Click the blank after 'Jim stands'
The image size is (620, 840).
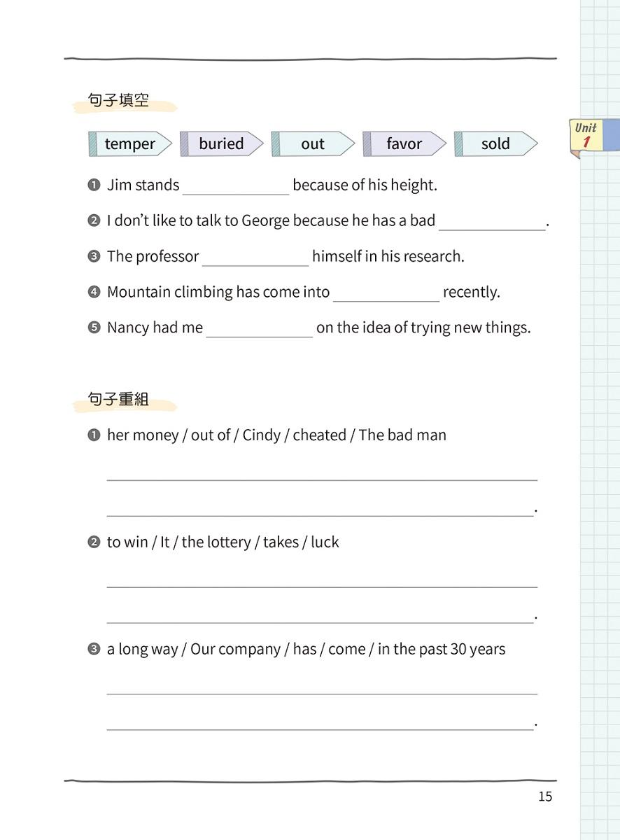[x=235, y=186]
